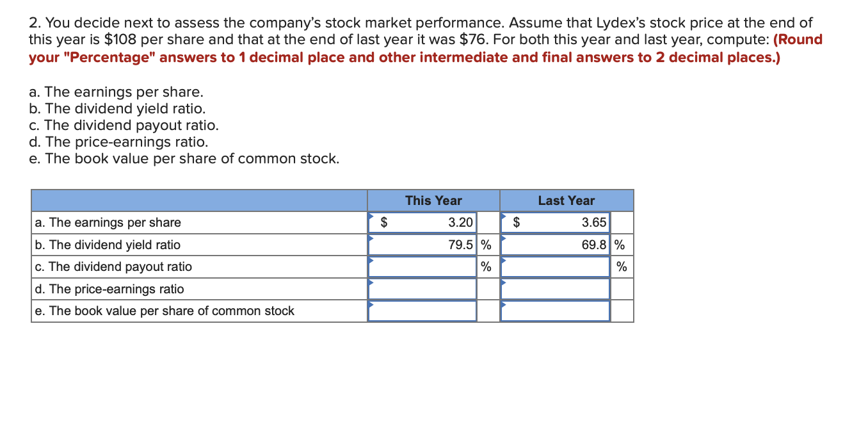The image size is (868, 424).
Task: Click the empty This Year price-earnings ratio field
Action: tap(422, 288)
